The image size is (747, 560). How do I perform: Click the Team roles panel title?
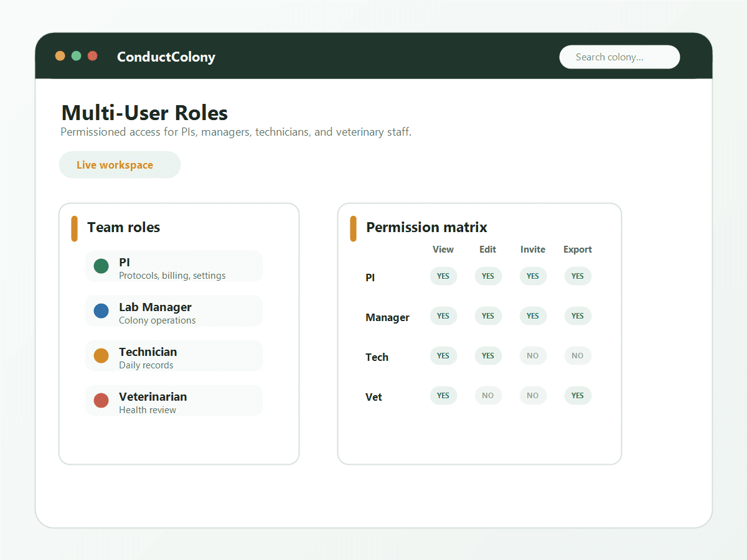point(124,227)
